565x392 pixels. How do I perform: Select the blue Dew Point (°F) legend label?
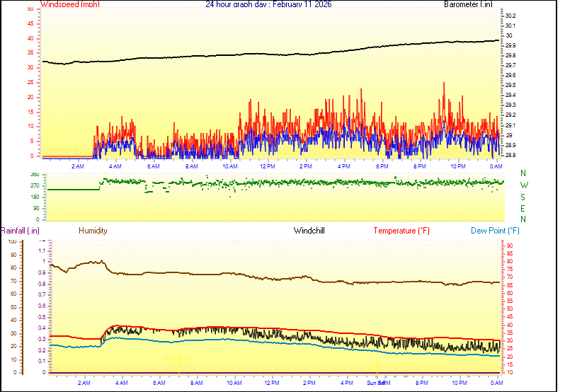click(x=495, y=231)
